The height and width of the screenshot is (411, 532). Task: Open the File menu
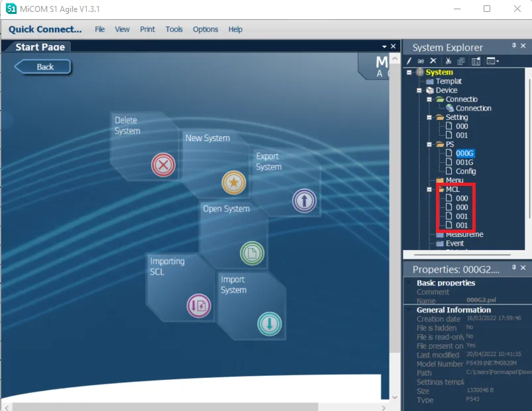click(x=100, y=30)
